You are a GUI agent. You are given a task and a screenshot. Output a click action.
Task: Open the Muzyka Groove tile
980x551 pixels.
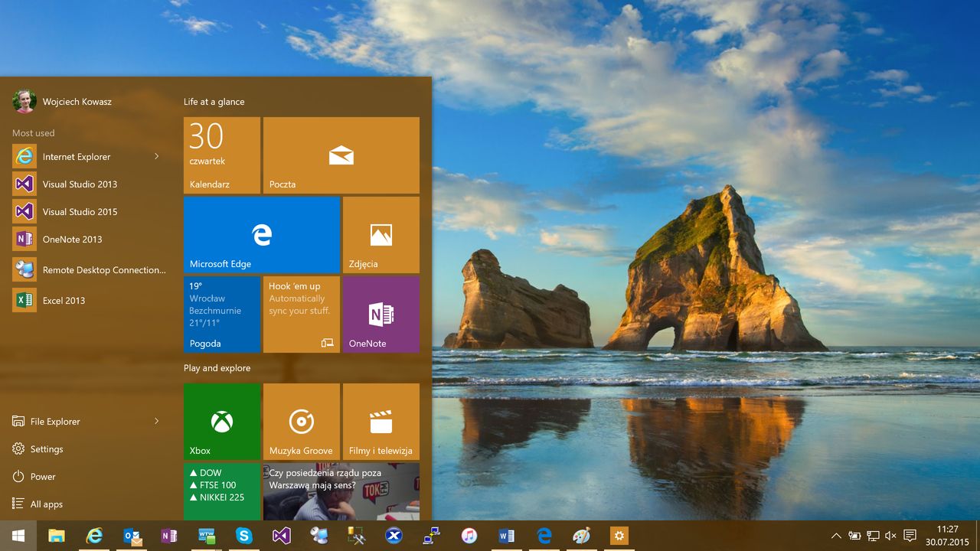click(x=302, y=422)
